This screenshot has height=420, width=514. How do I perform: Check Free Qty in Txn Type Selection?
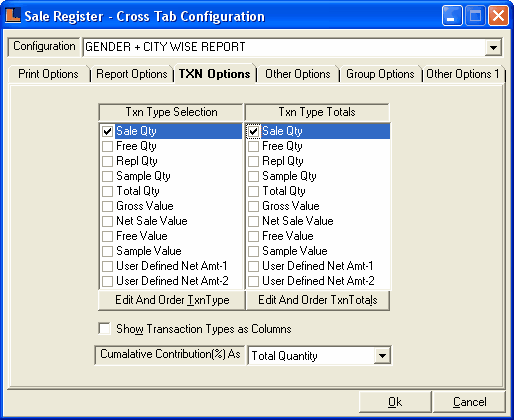pos(107,146)
